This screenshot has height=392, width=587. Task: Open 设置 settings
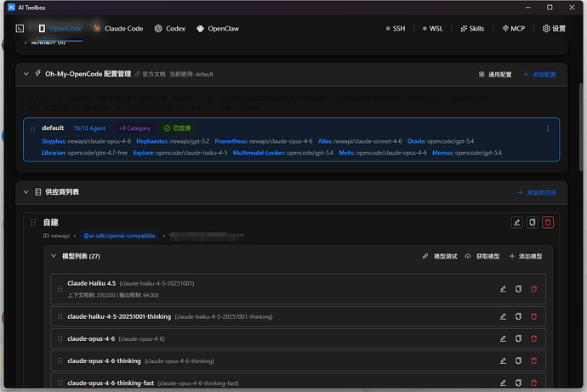pos(554,28)
